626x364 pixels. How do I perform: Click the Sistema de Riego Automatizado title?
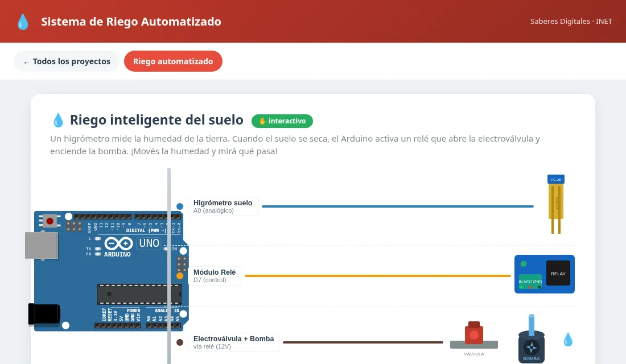coord(131,22)
